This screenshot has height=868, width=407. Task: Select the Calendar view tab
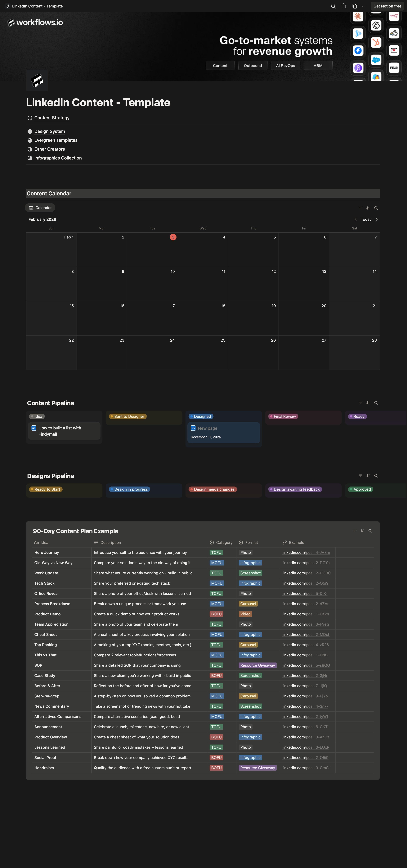pos(40,208)
